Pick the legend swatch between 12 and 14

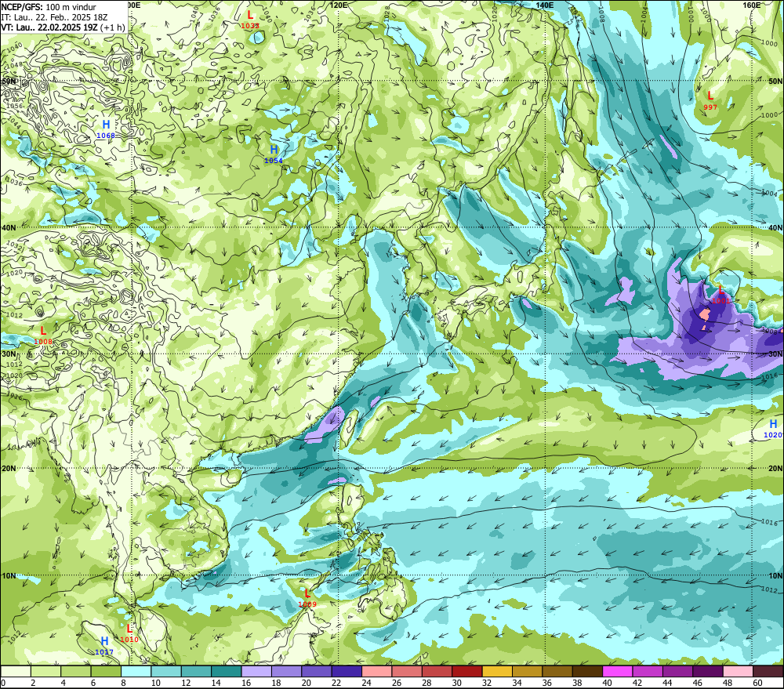[197, 671]
